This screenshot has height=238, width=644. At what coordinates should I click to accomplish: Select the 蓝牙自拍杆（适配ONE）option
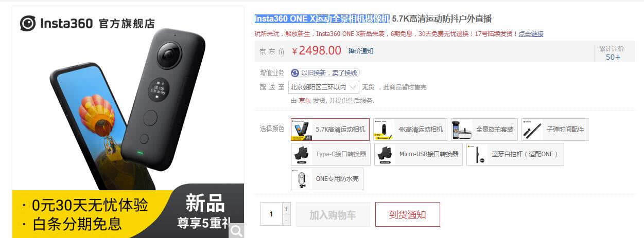pos(515,154)
